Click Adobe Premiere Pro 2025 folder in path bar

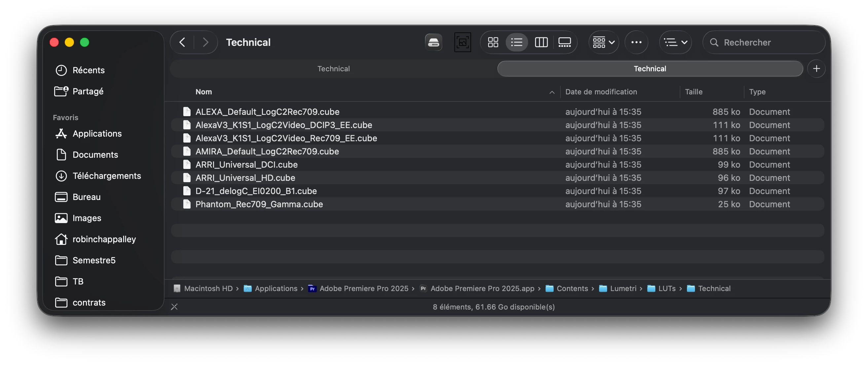[x=358, y=288]
